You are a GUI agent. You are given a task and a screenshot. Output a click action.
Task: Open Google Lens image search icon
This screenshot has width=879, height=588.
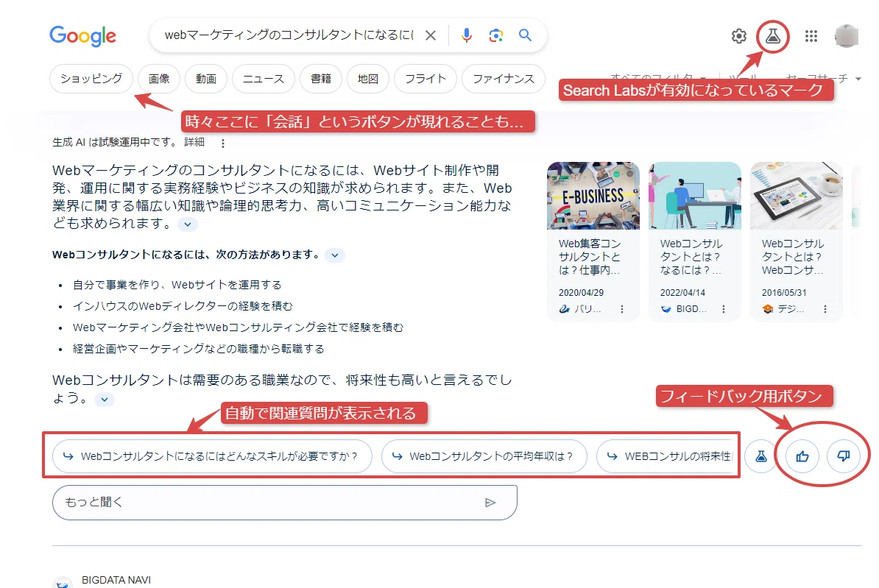click(495, 35)
